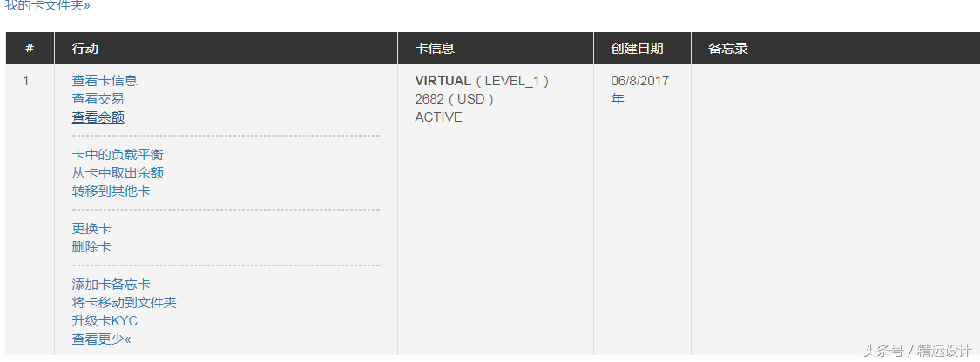Click the 行动 column header
The height and width of the screenshot is (362, 980).
click(x=84, y=49)
